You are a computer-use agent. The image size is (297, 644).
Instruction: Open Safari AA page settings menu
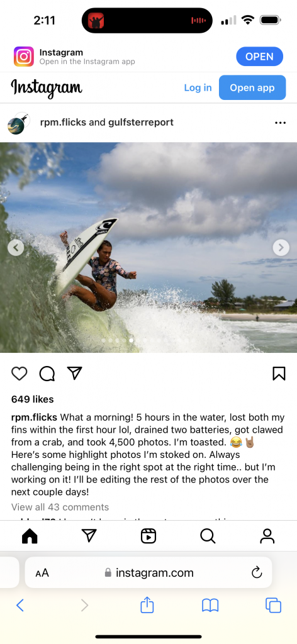(42, 572)
